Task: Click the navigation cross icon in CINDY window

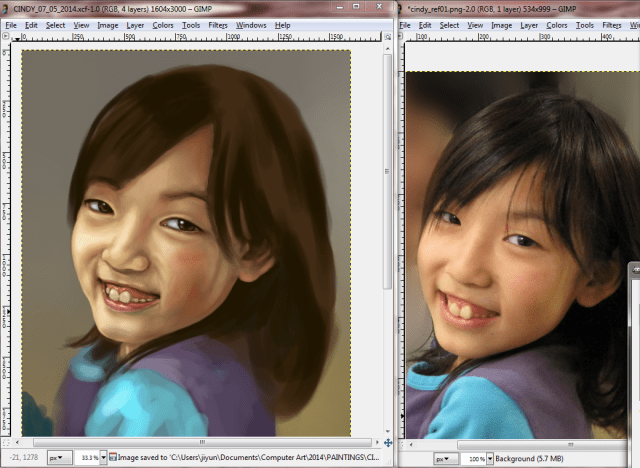Action: (x=388, y=443)
